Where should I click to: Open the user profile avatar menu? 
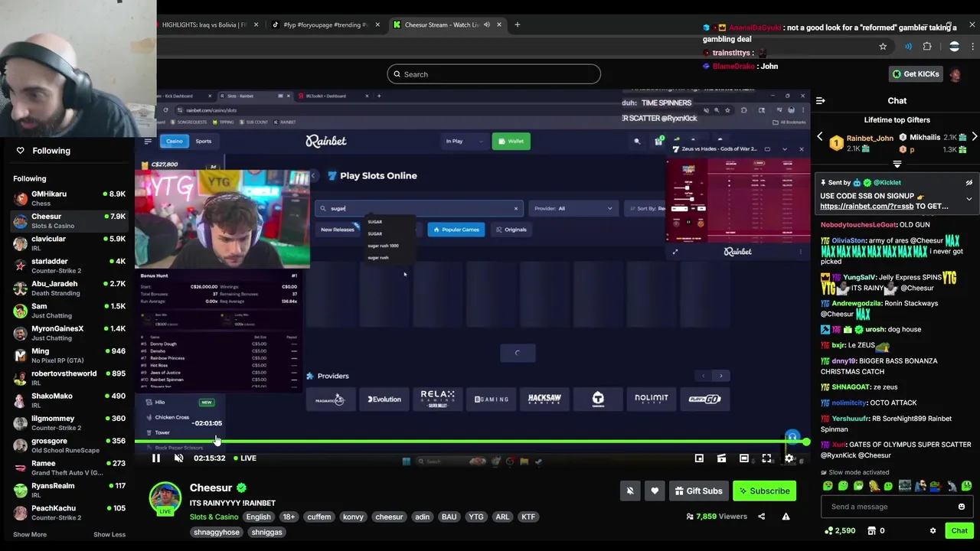(955, 74)
